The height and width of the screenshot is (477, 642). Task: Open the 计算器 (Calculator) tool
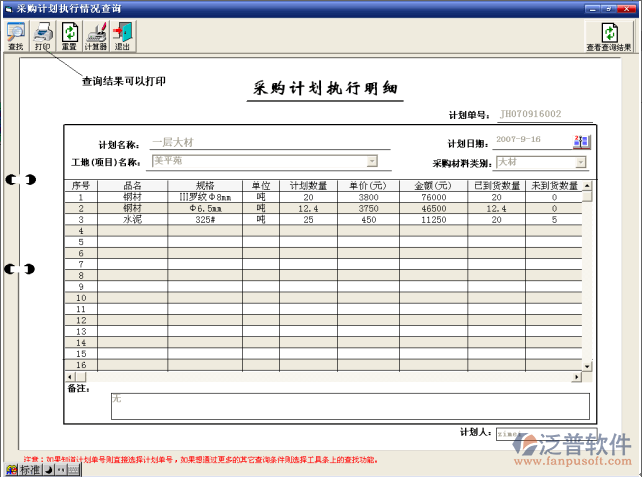pos(96,36)
